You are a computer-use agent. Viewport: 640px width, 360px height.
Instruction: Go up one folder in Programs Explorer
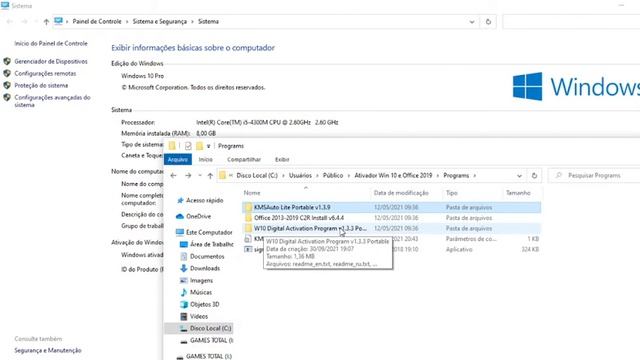click(210, 176)
